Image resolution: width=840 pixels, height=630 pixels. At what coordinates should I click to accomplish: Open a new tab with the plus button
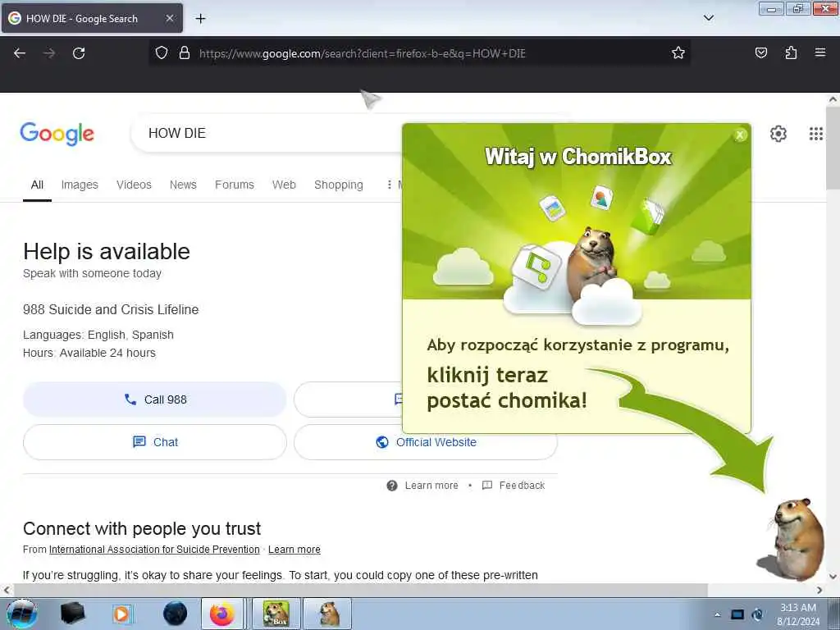click(x=200, y=19)
